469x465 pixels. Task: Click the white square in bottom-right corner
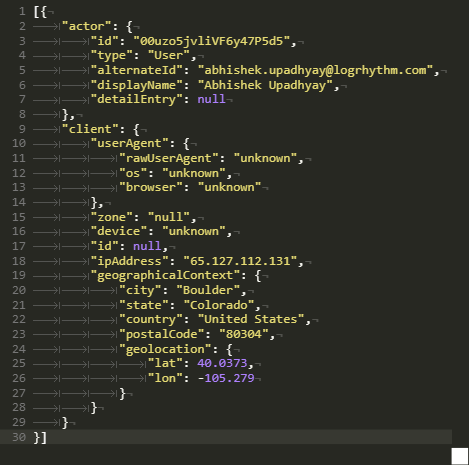coord(460,456)
